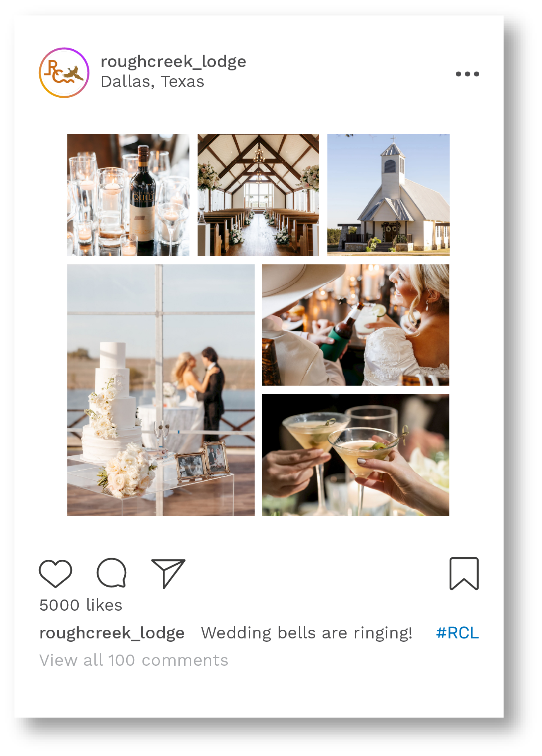The width and height of the screenshot is (542, 756).
Task: Select the martini glasses toast photo
Action: coord(356,455)
